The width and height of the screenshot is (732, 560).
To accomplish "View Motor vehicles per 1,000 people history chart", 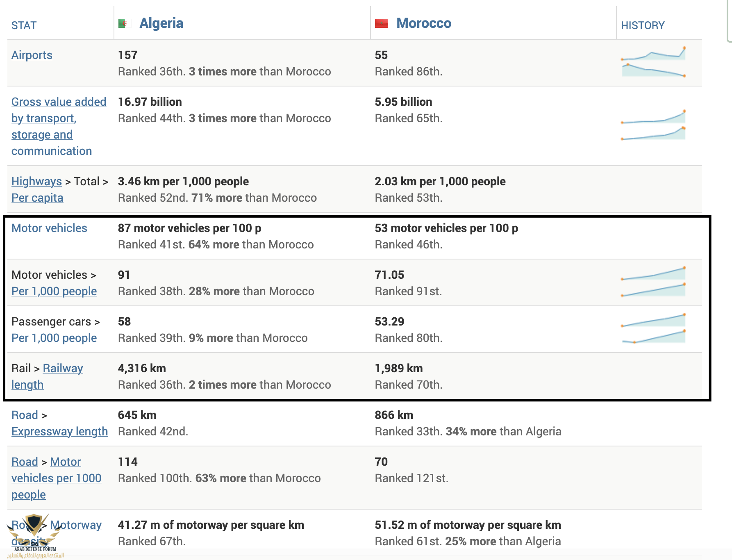I will point(653,282).
